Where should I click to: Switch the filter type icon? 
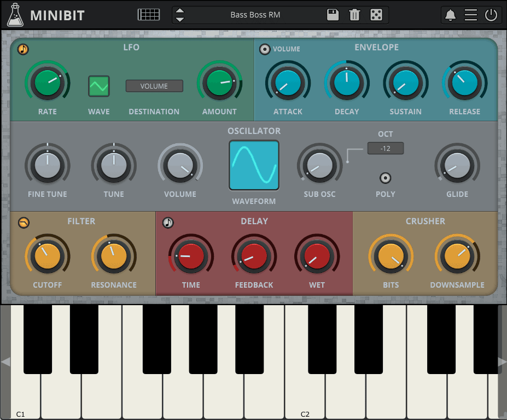(x=24, y=223)
